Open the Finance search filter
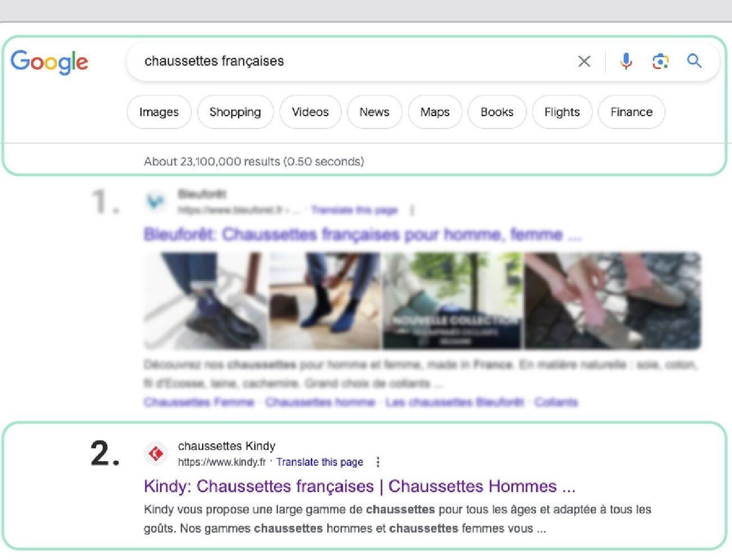 (x=632, y=112)
